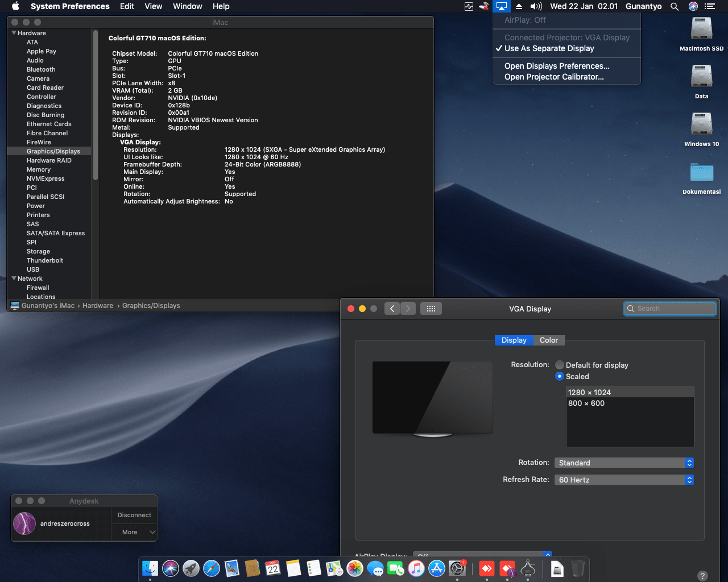This screenshot has height=582, width=728.
Task: Click the show-all grid icon in VGA Display window
Action: click(431, 308)
